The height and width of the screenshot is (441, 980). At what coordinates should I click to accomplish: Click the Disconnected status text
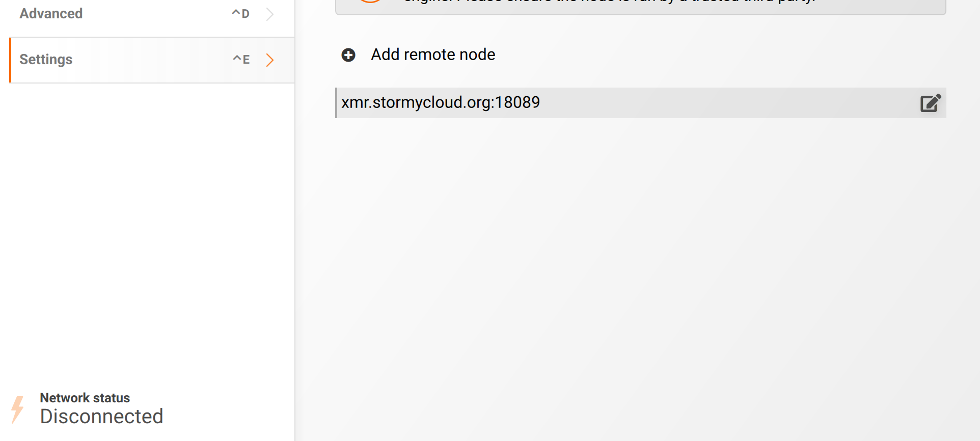click(x=102, y=417)
